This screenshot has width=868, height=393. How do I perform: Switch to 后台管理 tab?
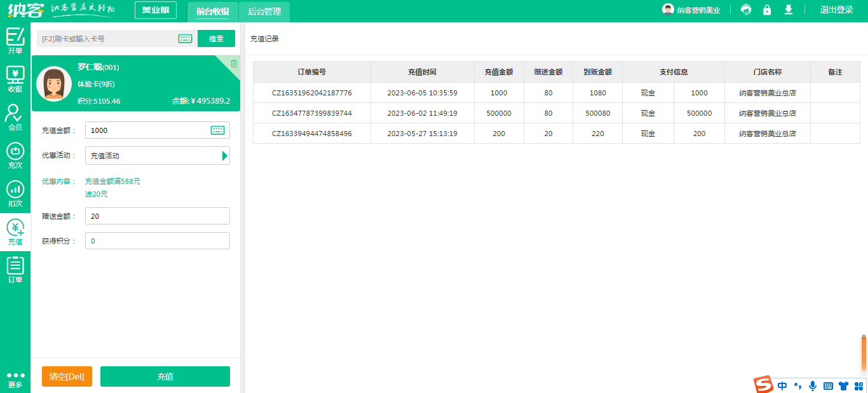tap(264, 11)
